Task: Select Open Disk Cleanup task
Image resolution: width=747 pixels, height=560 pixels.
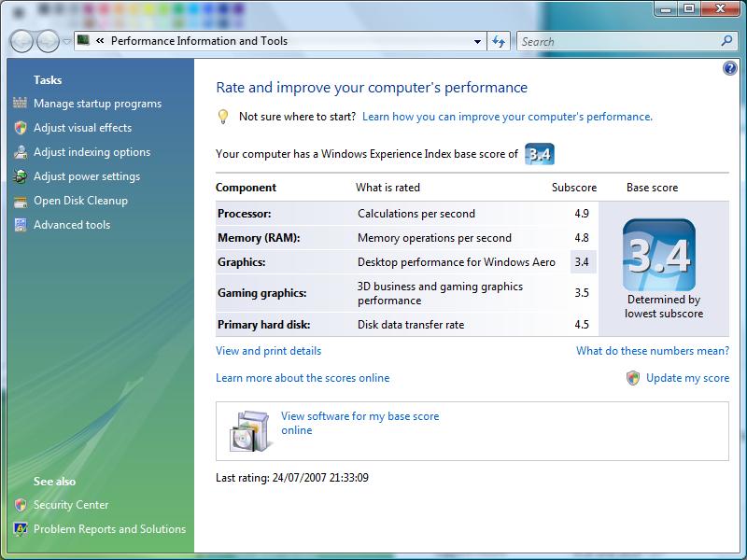Action: coord(80,201)
